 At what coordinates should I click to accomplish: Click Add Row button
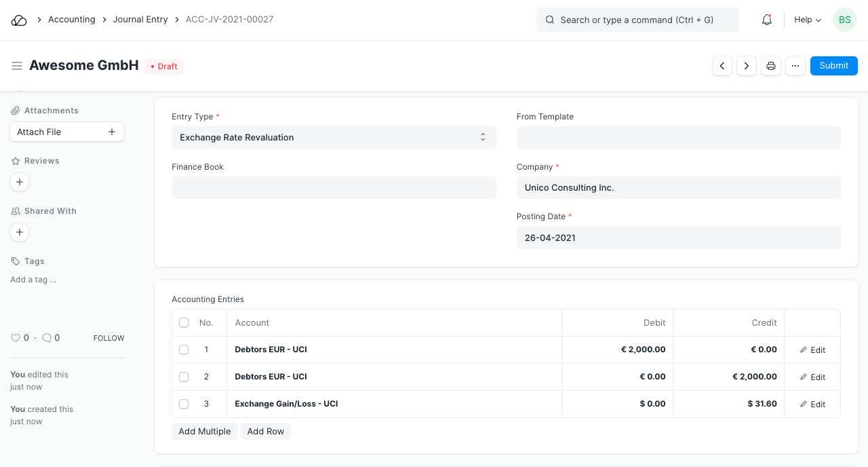click(x=265, y=432)
